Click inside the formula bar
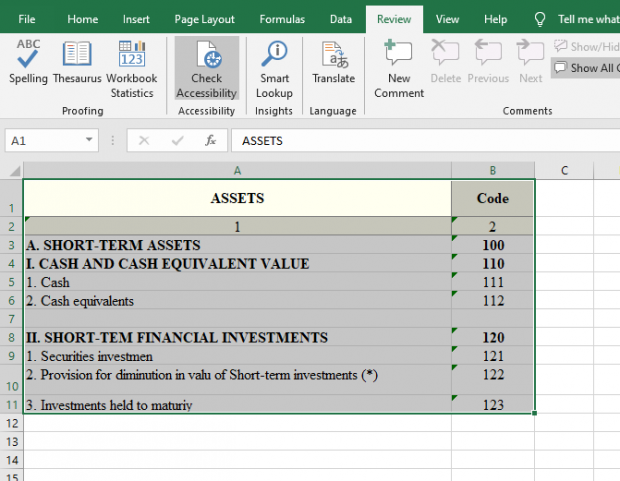This screenshot has width=620, height=481. [420, 141]
